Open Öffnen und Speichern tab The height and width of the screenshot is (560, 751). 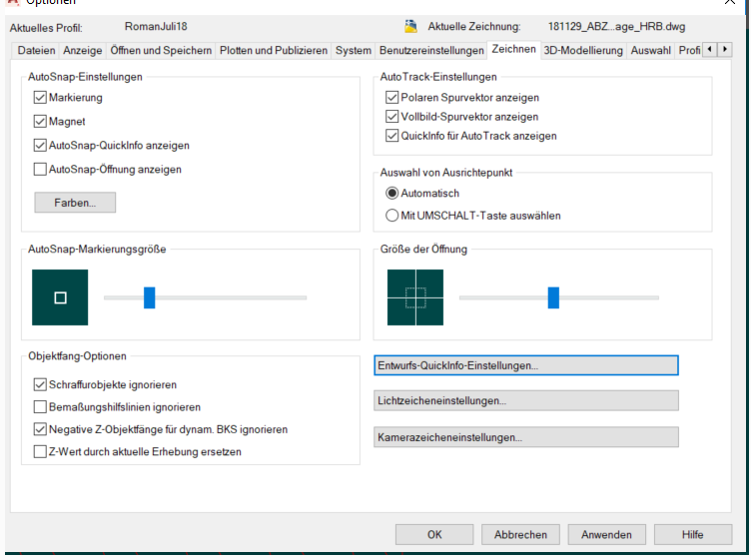point(161,51)
